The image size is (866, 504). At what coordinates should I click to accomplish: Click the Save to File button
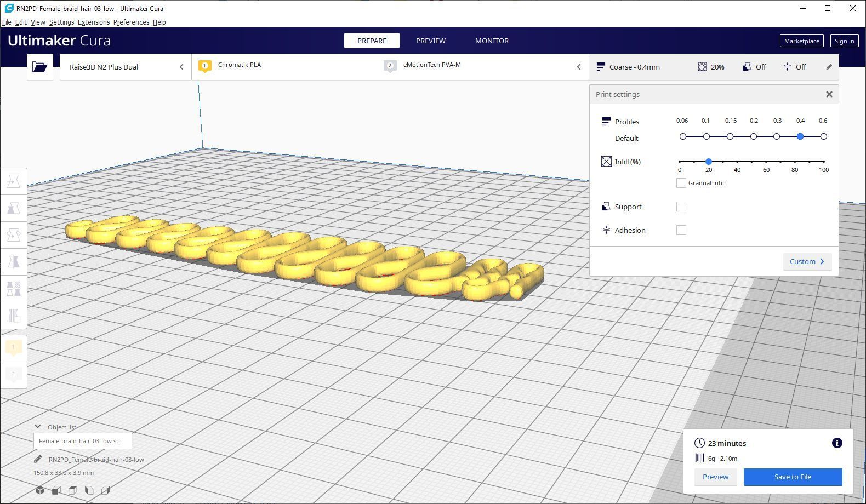click(x=792, y=477)
